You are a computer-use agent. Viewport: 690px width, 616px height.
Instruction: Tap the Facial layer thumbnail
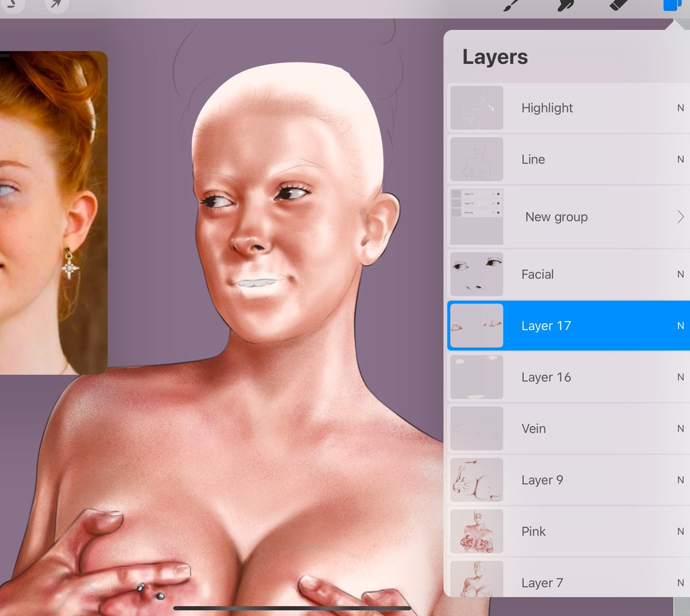(x=476, y=274)
